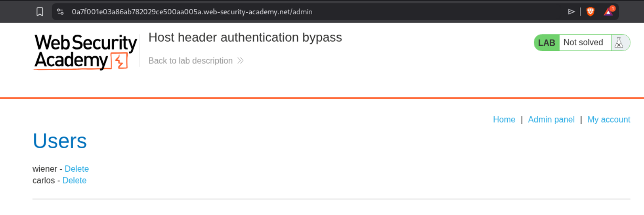
Task: Focus the address bar URL text
Action: pyautogui.click(x=192, y=12)
